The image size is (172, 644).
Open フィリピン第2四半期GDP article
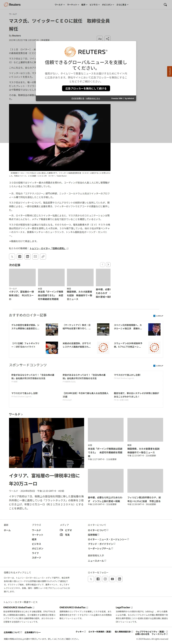tap(144, 499)
